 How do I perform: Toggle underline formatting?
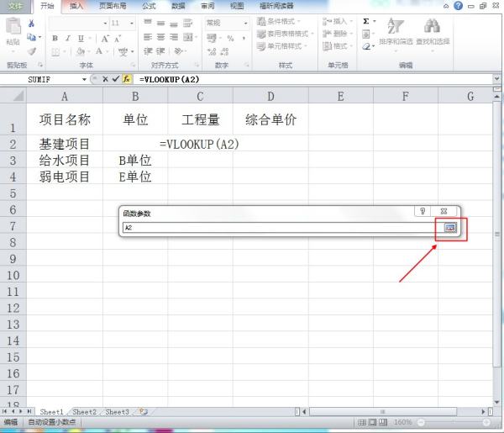[x=81, y=39]
